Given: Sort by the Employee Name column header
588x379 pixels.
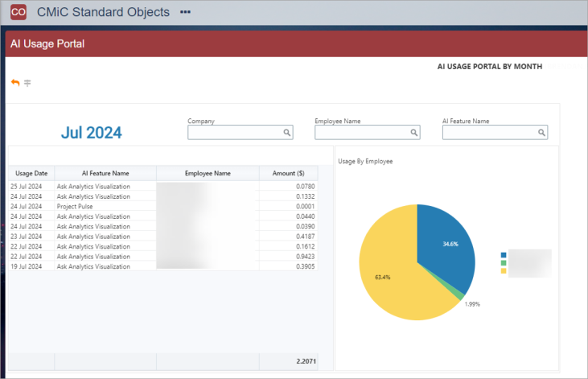Looking at the screenshot, I should coord(208,173).
